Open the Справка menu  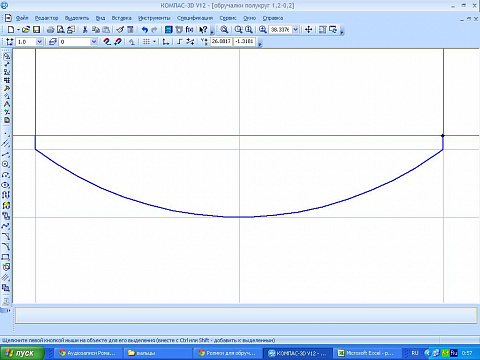[x=273, y=18]
